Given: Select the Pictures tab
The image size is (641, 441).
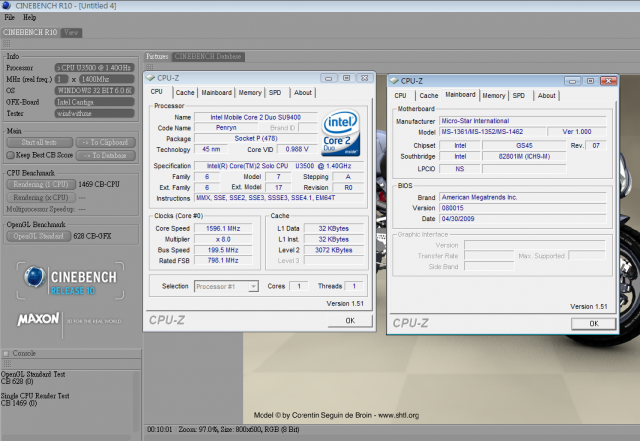Looking at the screenshot, I should (157, 56).
